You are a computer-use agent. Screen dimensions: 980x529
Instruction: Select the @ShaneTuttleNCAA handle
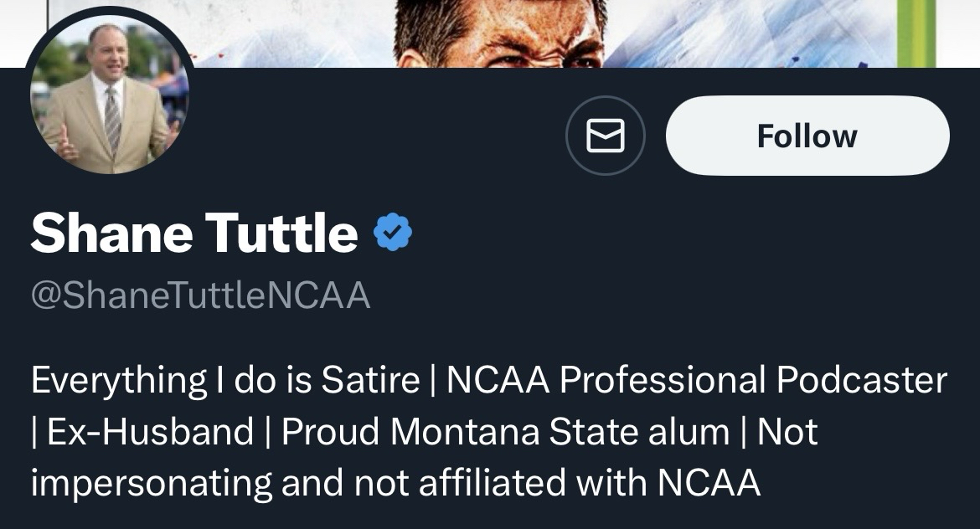[200, 295]
